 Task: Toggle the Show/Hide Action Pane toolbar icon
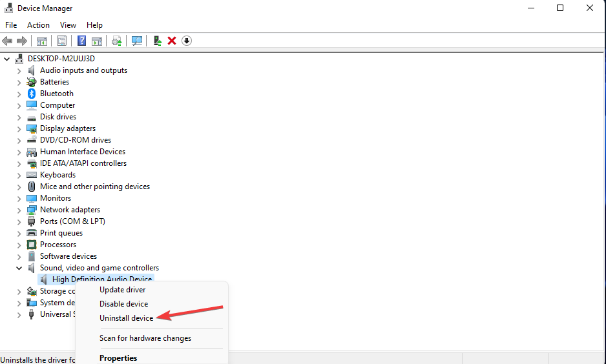pyautogui.click(x=97, y=41)
